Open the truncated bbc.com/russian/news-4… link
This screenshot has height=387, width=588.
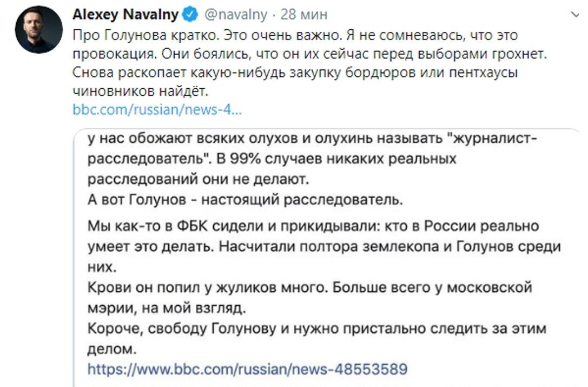(157, 110)
